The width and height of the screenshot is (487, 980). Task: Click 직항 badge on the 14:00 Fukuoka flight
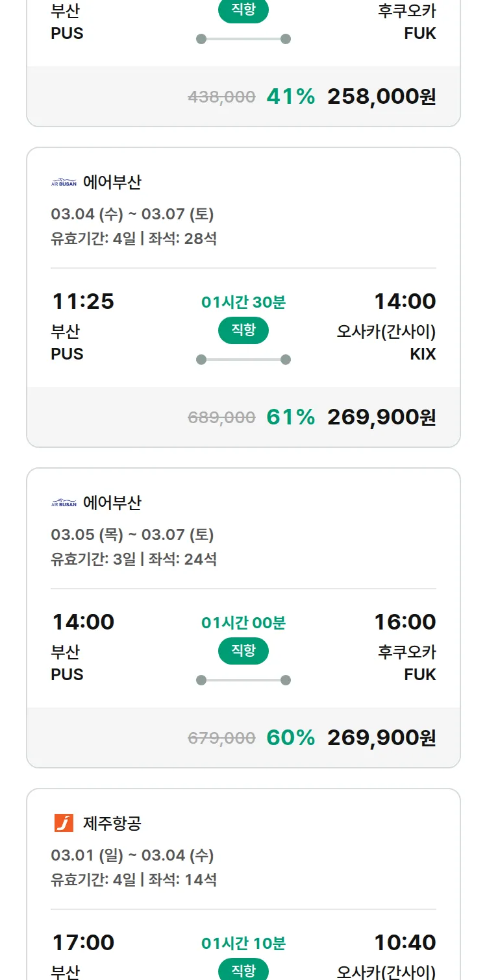[x=243, y=651]
